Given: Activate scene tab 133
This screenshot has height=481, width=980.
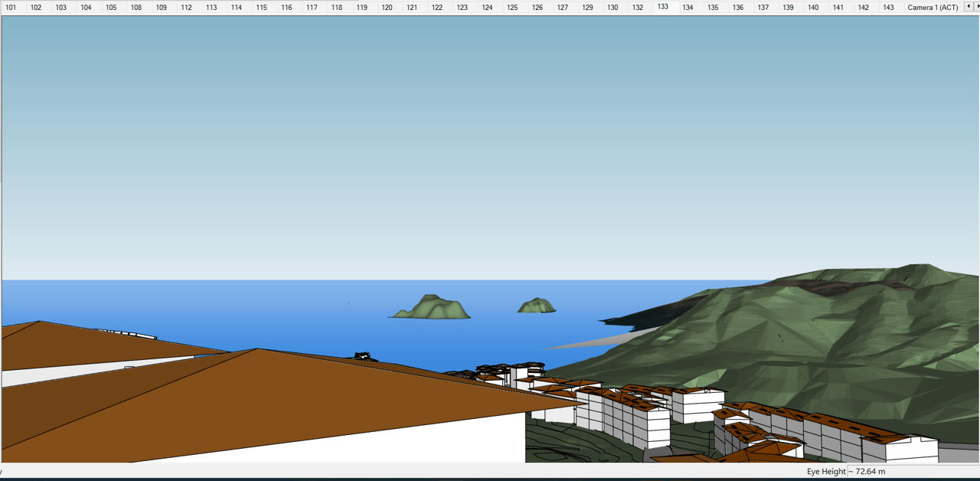Looking at the screenshot, I should coord(662,7).
